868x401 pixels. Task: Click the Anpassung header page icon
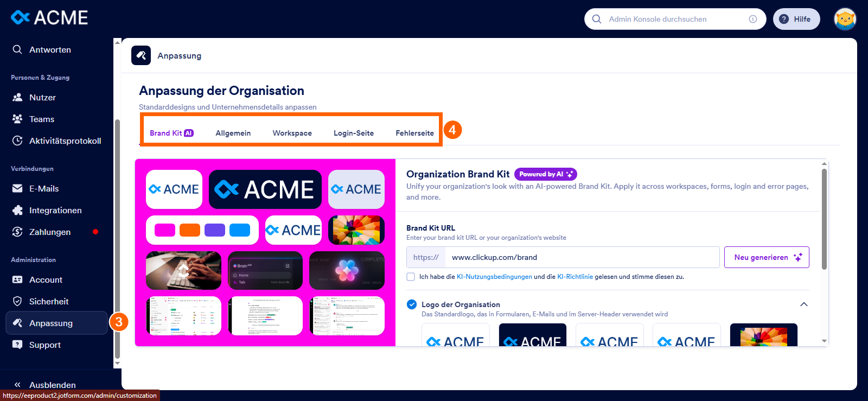tap(141, 55)
